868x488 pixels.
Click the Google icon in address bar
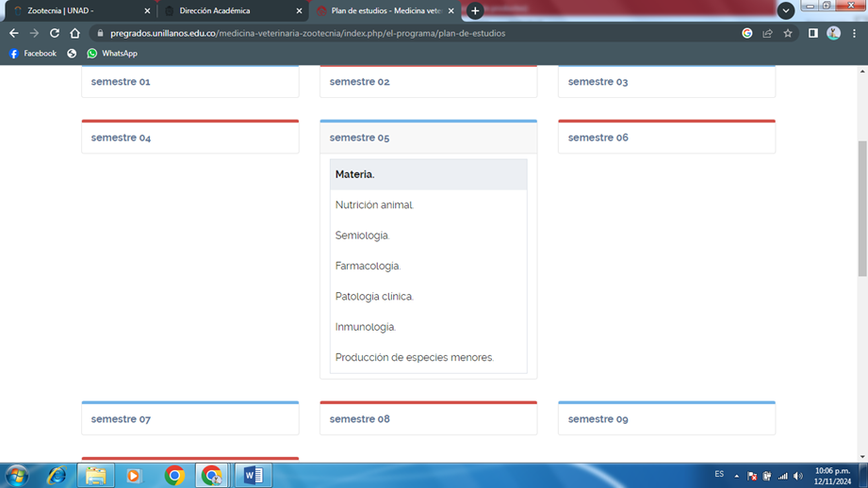tap(746, 33)
